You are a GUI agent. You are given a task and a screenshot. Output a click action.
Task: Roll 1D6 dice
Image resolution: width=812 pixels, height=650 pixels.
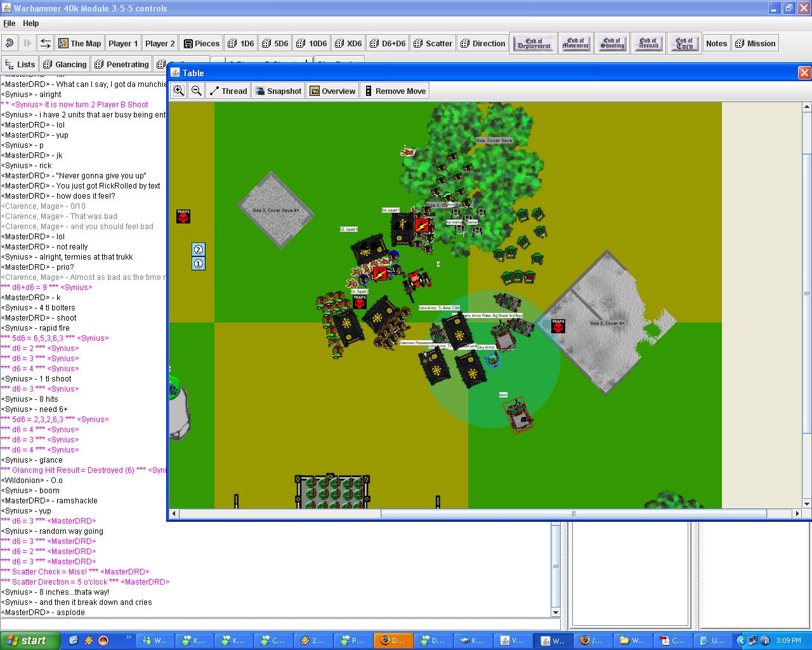240,43
